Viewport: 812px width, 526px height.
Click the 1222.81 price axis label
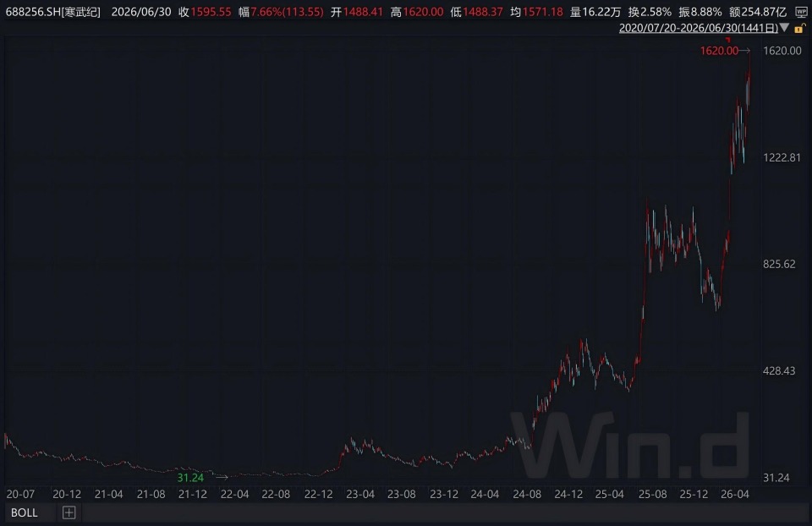point(782,157)
